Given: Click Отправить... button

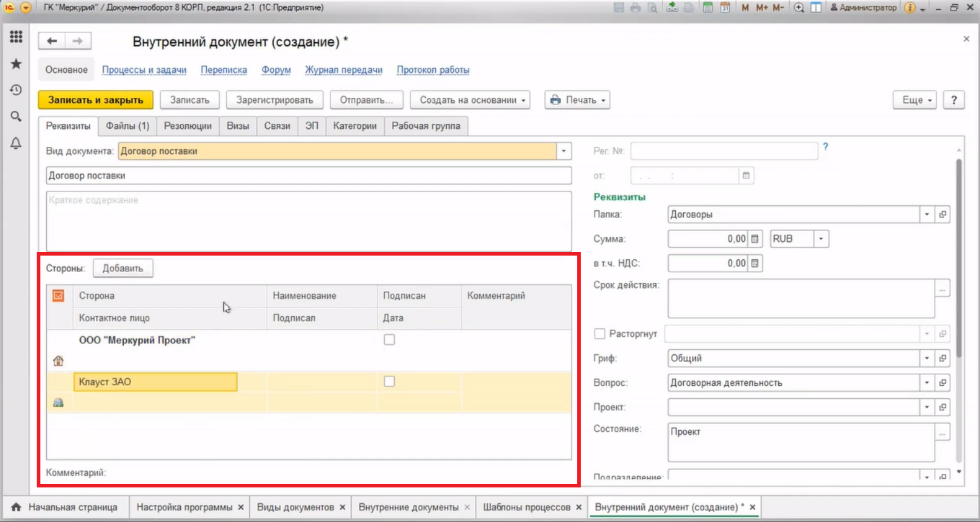Looking at the screenshot, I should [x=367, y=100].
